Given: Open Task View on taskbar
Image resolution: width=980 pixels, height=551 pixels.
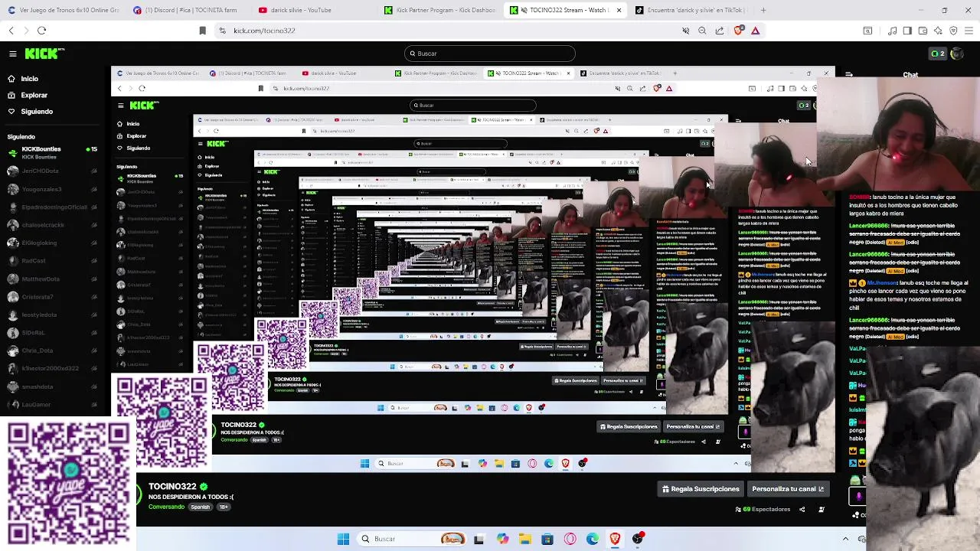Looking at the screenshot, I should pos(479,539).
